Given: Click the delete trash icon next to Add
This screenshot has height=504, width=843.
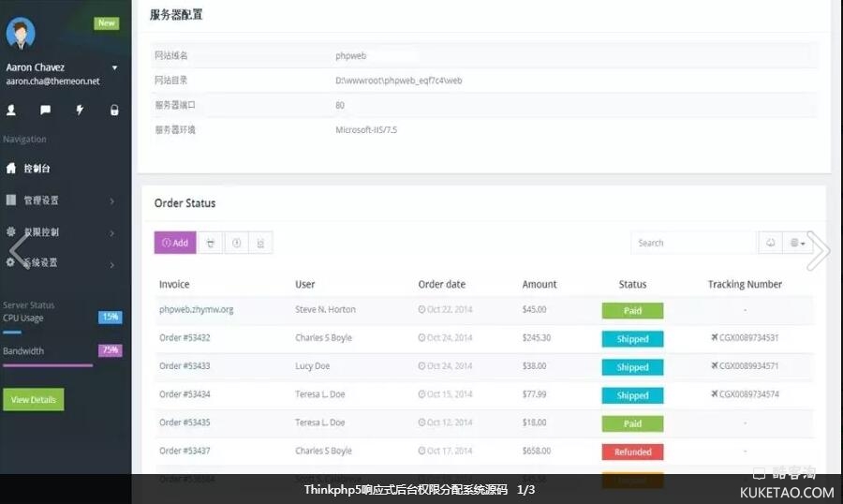Looking at the screenshot, I should tap(210, 243).
